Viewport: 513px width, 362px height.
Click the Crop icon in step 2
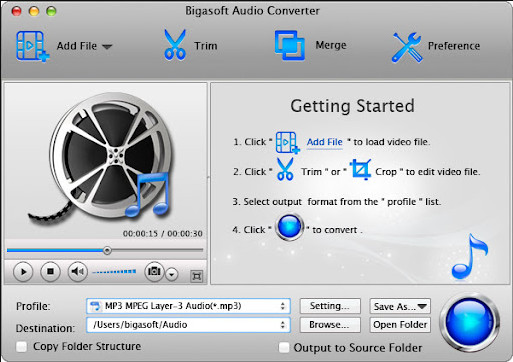[360, 169]
